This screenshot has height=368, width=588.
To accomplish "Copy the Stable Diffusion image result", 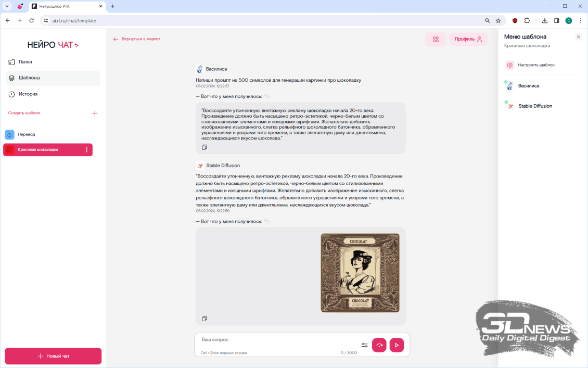I will pos(204,319).
